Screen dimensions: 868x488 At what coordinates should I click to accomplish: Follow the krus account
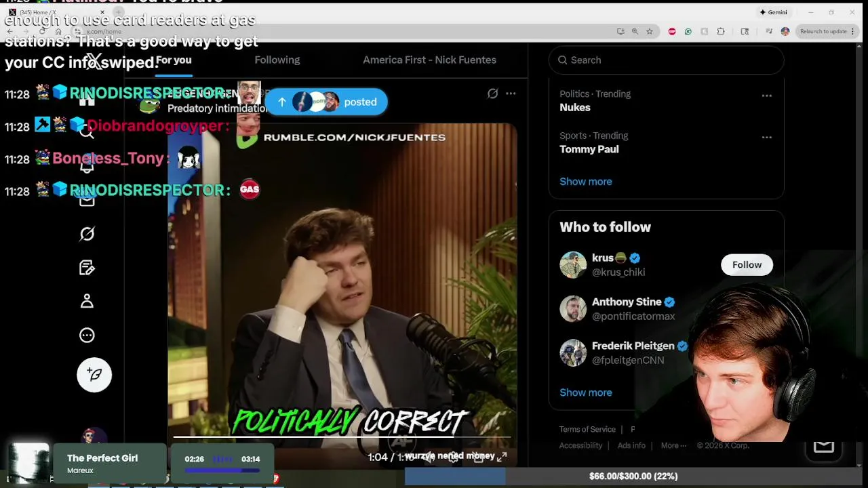point(747,265)
